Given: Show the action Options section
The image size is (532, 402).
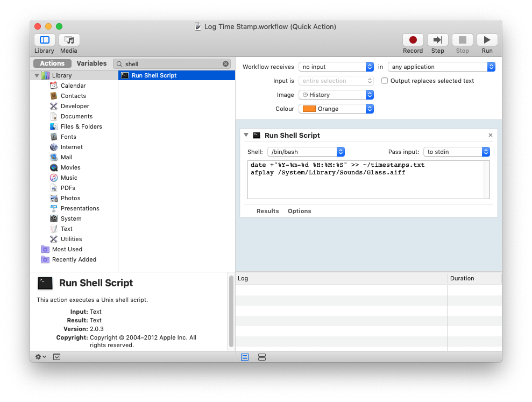Looking at the screenshot, I should [x=299, y=211].
